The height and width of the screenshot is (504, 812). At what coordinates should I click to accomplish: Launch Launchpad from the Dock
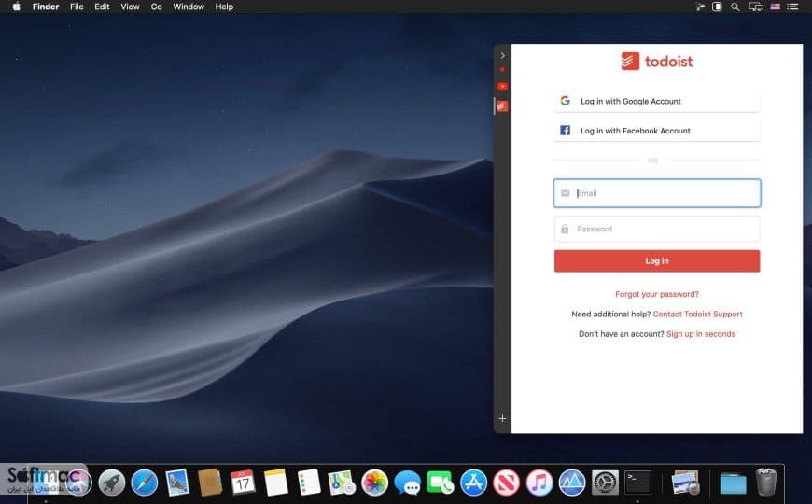(x=112, y=483)
